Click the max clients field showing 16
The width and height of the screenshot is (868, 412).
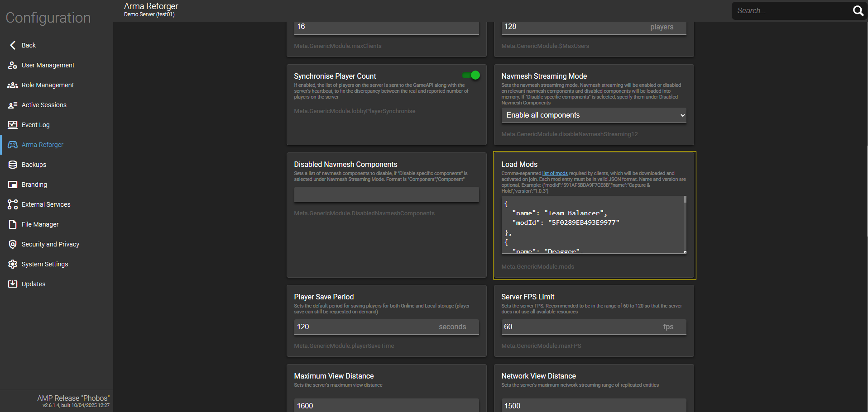386,27
